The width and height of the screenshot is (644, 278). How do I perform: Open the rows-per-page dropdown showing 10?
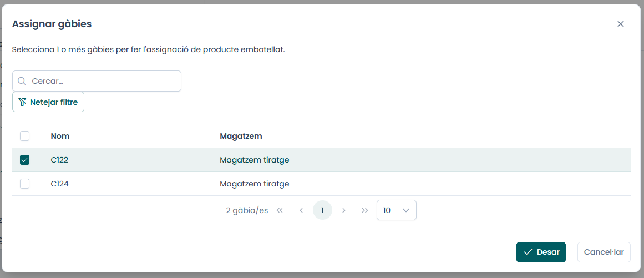click(397, 210)
